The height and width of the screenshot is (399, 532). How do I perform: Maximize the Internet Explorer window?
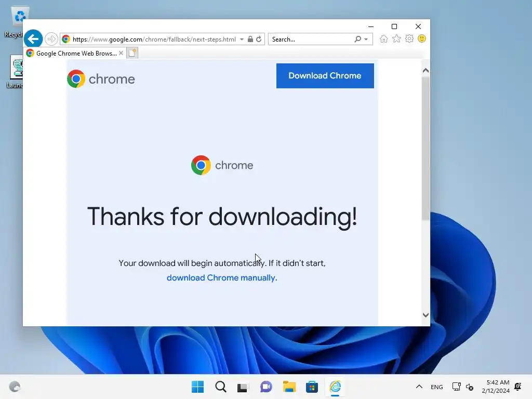point(394,26)
